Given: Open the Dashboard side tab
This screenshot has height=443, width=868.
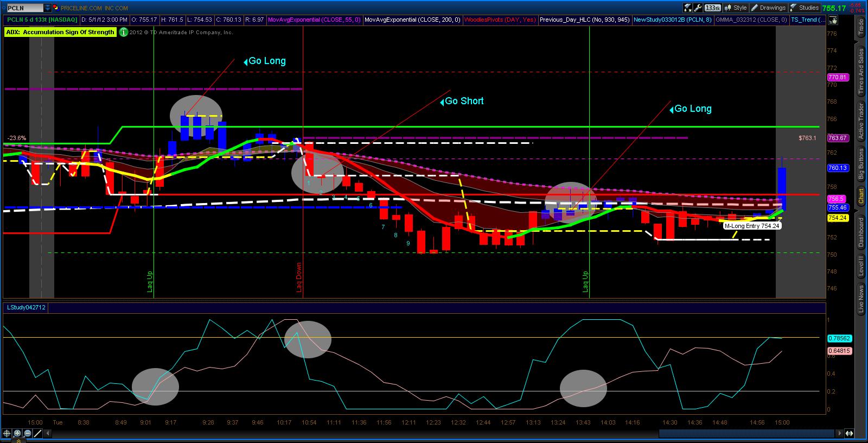Looking at the screenshot, I should tap(861, 232).
